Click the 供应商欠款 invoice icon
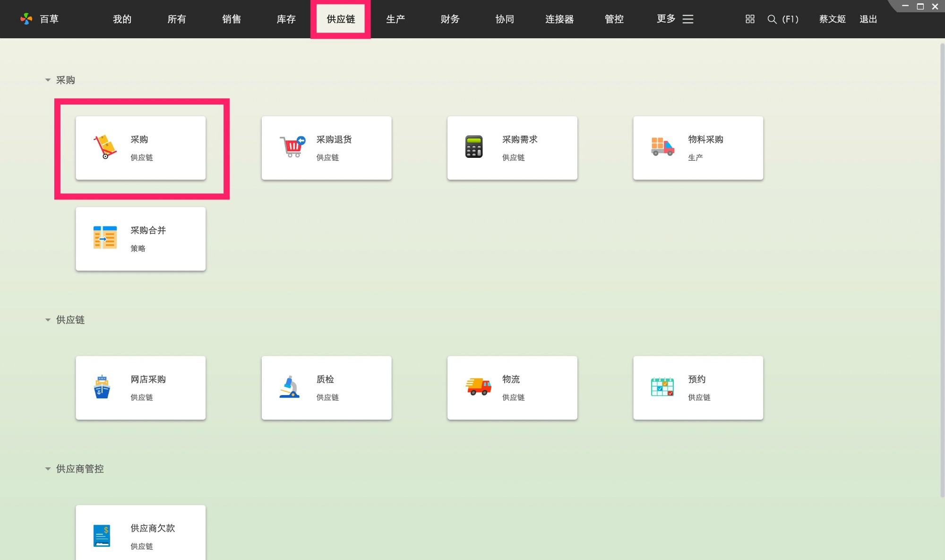Image resolution: width=945 pixels, height=560 pixels. click(102, 535)
